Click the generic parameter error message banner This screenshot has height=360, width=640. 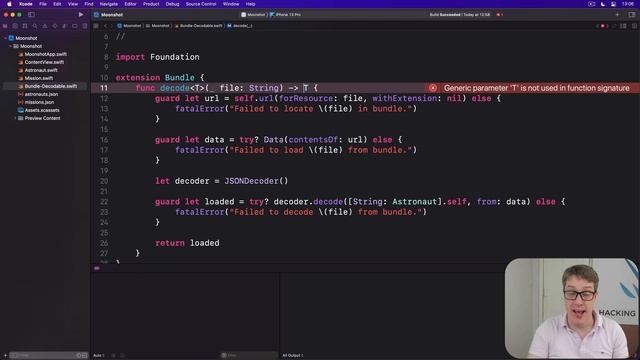[x=536, y=88]
